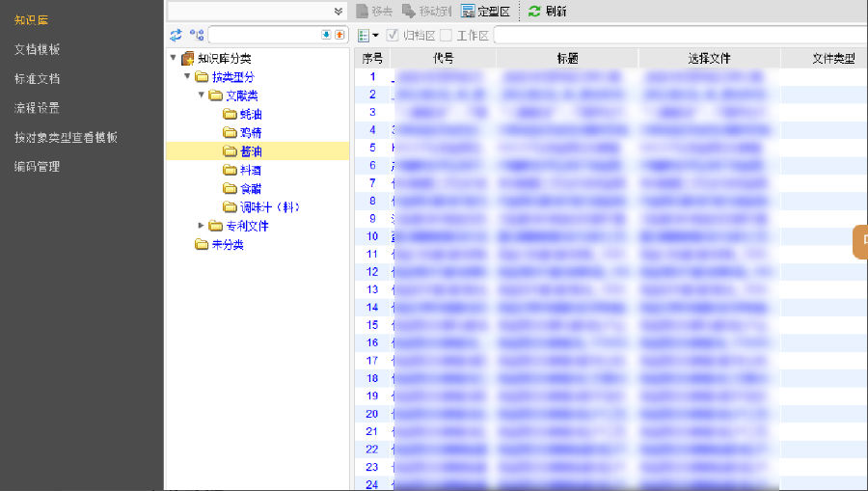Open the view mode dropdown arrow

[x=375, y=36]
